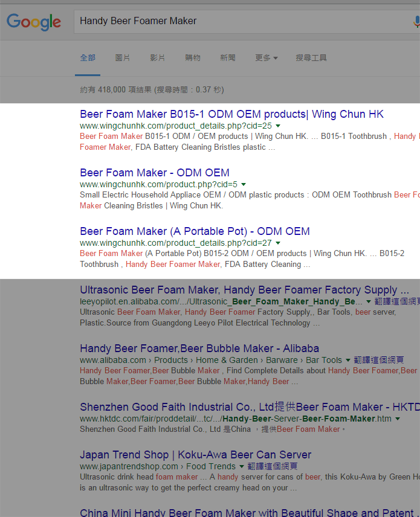Expand arrow beside product_details.php?cid=27 URL
The height and width of the screenshot is (517, 420).
[x=278, y=243]
